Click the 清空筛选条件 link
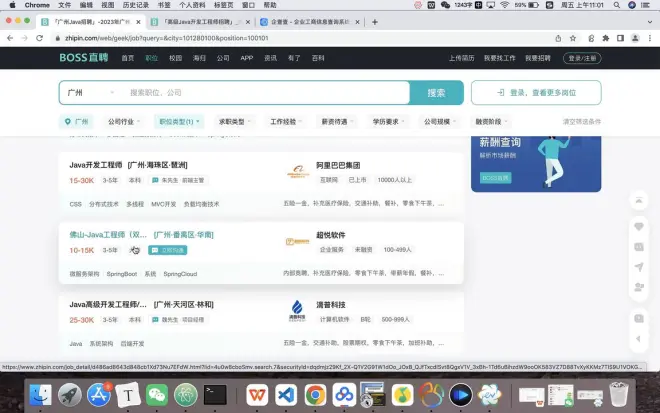This screenshot has height=413, width=660. click(582, 121)
